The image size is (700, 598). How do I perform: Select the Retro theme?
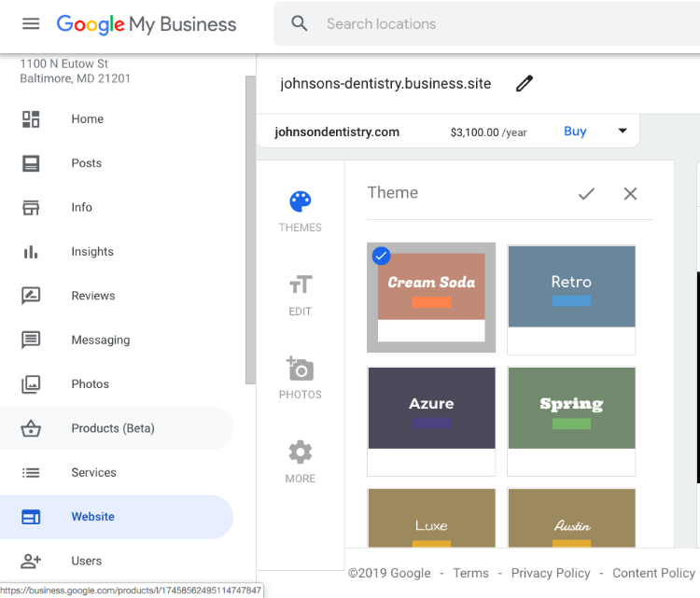[571, 299]
